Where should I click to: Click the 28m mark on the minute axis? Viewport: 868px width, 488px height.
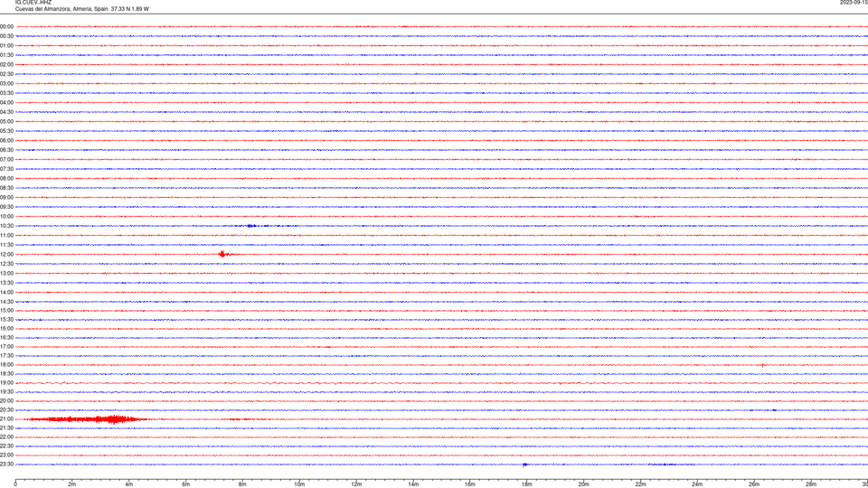[x=811, y=484]
